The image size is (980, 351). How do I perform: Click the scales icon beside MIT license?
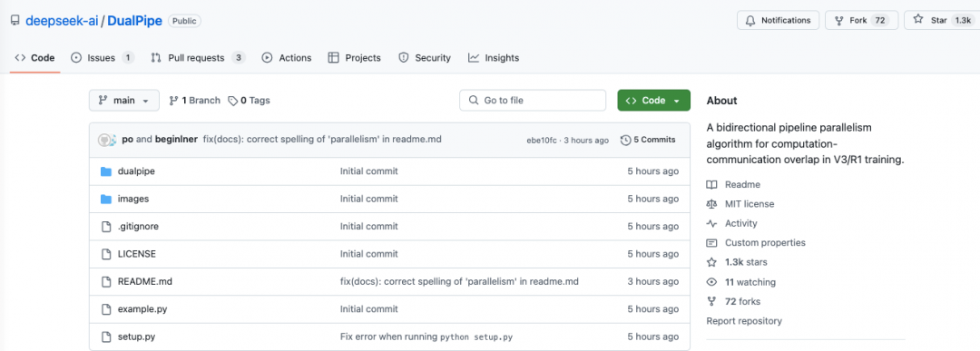point(711,203)
